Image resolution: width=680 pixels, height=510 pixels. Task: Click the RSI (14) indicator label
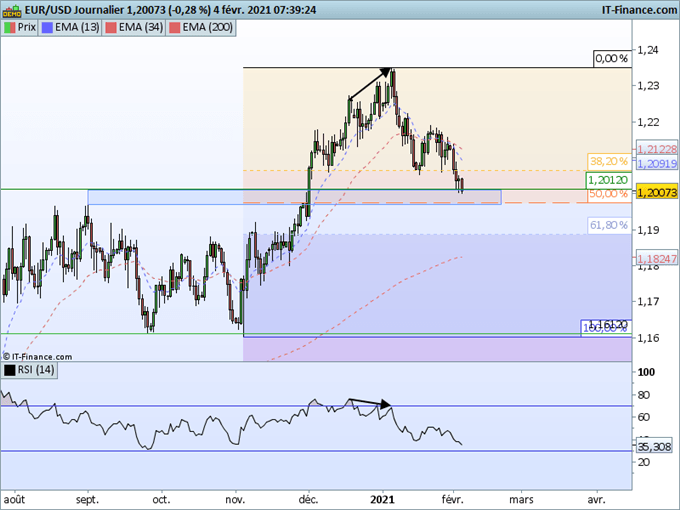coord(29,370)
